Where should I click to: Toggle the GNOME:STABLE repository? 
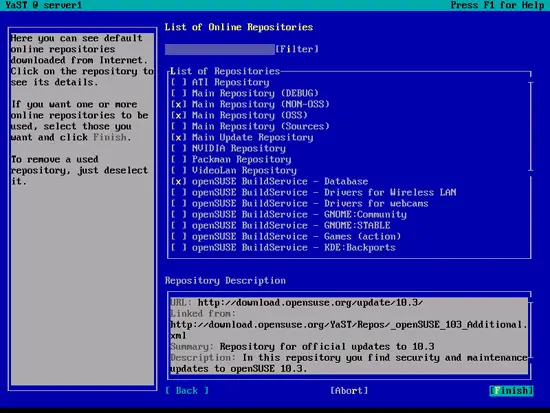pos(179,226)
